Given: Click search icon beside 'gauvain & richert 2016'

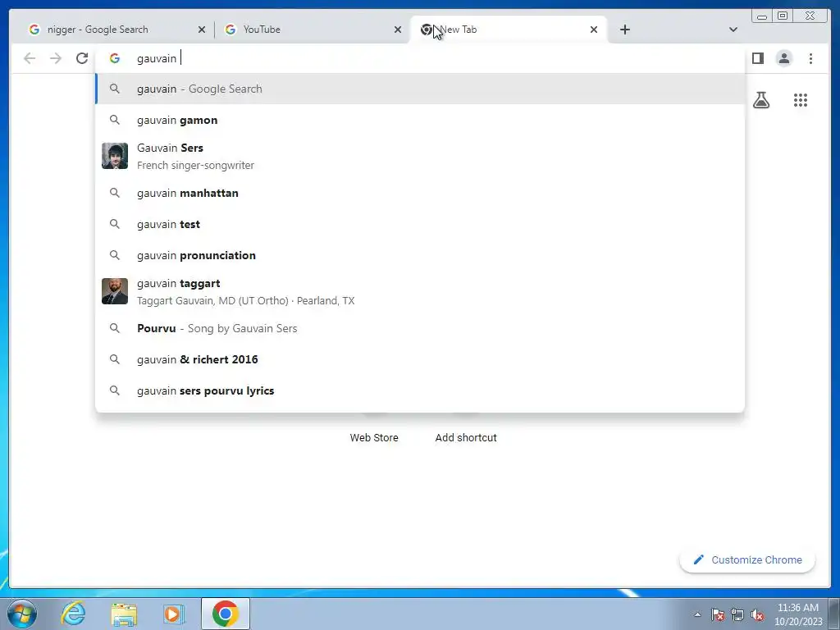Looking at the screenshot, I should point(115,359).
